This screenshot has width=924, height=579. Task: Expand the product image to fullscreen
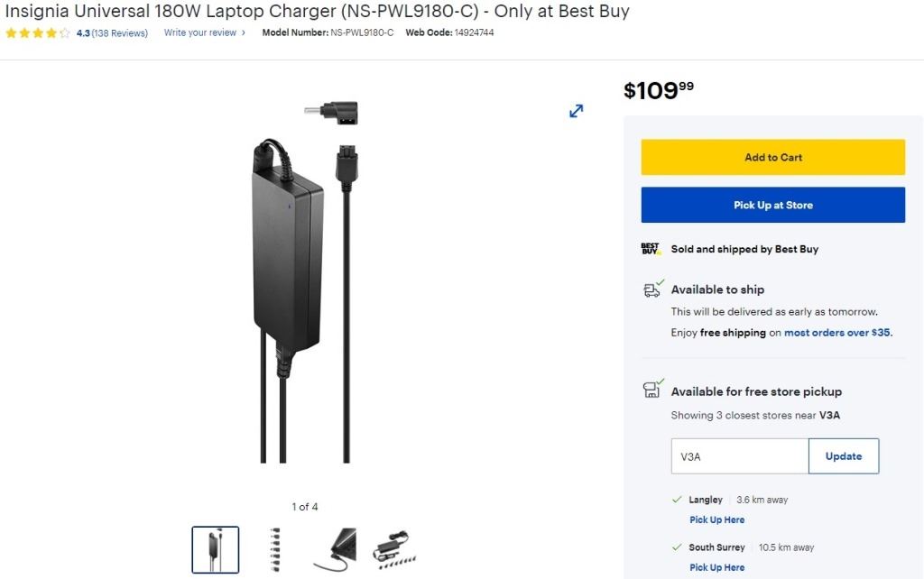tap(576, 111)
